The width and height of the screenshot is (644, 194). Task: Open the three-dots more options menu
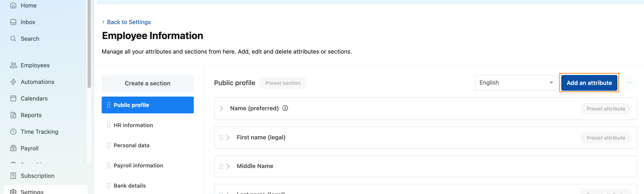coord(629,82)
